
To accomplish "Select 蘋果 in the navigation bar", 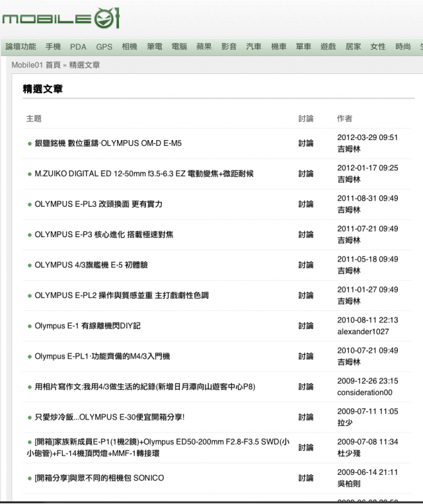I will (x=204, y=47).
